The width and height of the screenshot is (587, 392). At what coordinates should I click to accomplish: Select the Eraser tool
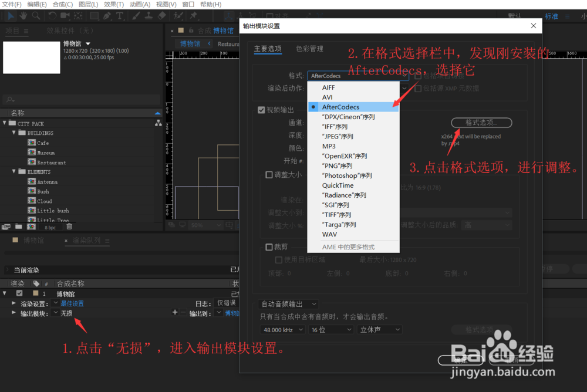[162, 16]
